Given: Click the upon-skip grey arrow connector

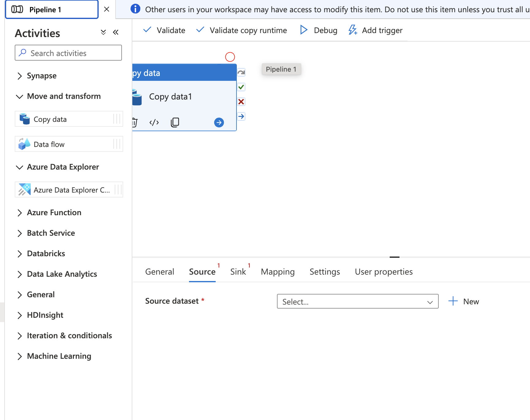Looking at the screenshot, I should (x=241, y=72).
